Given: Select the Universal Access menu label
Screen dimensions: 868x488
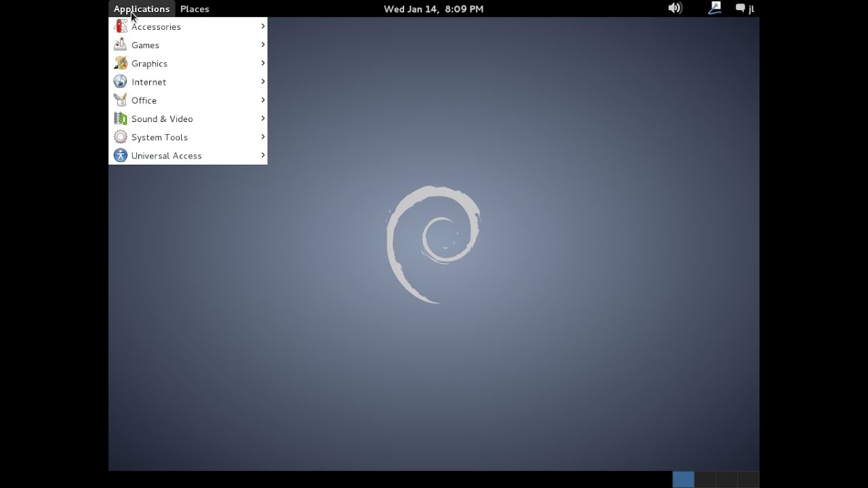Looking at the screenshot, I should click(166, 155).
